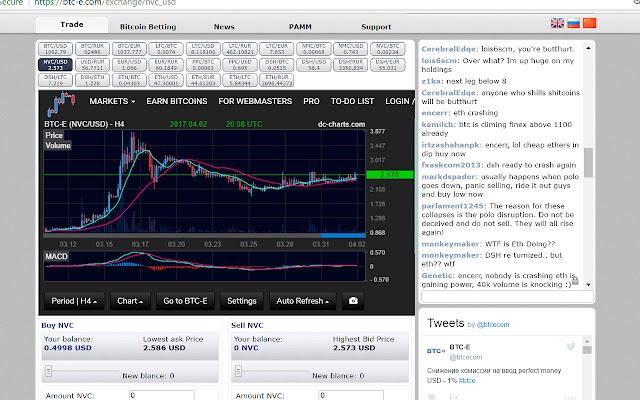Select the LTC/BTC pair button
This screenshot has width=640, height=400.
[x=166, y=49]
